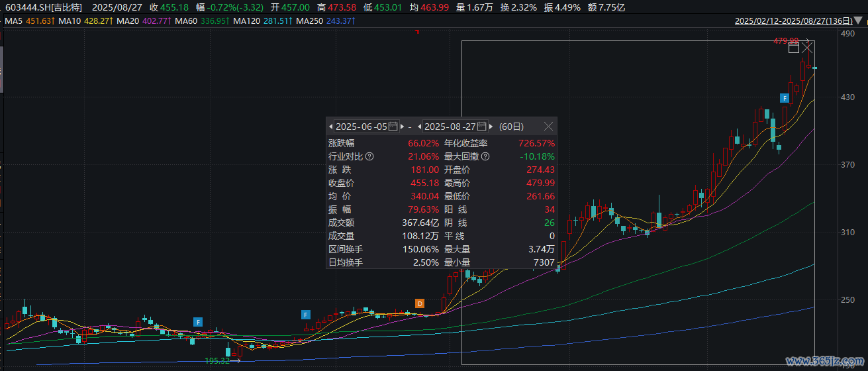This screenshot has width=868, height=371.
Task: Select the MA250 indicator label
Action: pyautogui.click(x=309, y=22)
